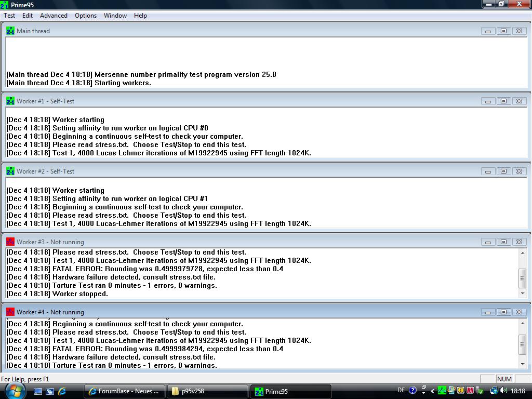Click the red Worker #4 window icon

pyautogui.click(x=10, y=312)
